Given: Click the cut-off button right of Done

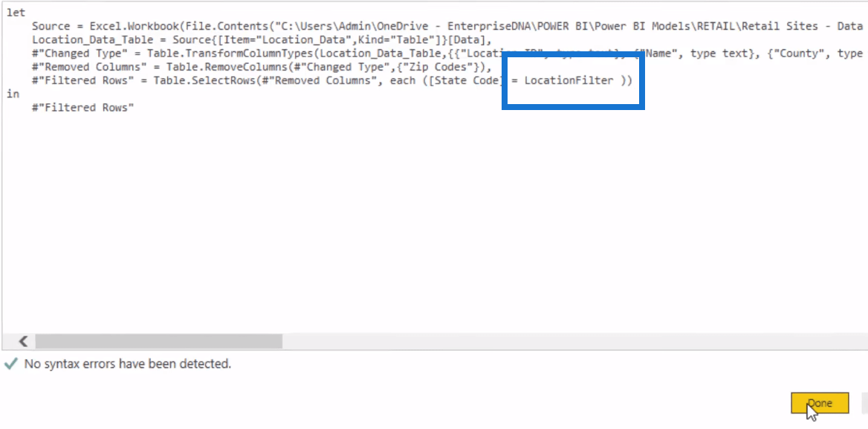Looking at the screenshot, I should [865, 403].
